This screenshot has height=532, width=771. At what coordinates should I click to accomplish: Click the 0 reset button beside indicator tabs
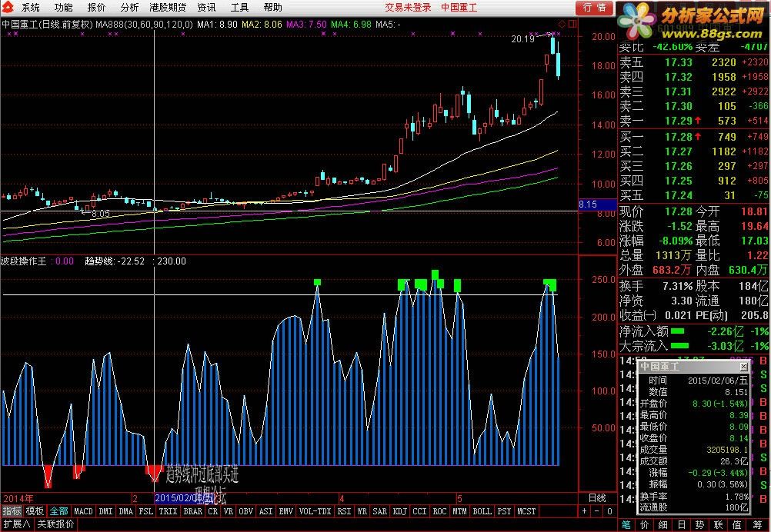pos(609,511)
